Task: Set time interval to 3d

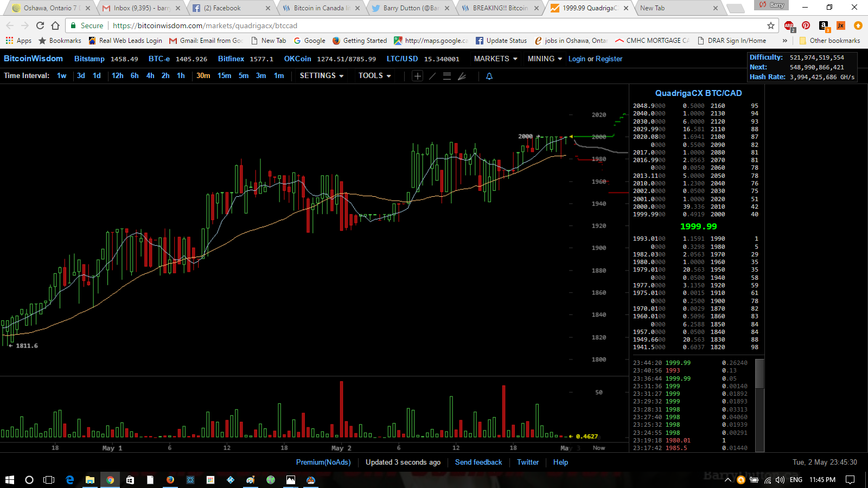Action: pyautogui.click(x=81, y=76)
